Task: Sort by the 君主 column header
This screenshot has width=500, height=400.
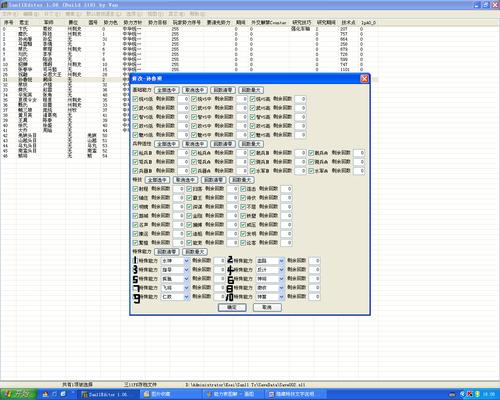Action: [x=24, y=23]
